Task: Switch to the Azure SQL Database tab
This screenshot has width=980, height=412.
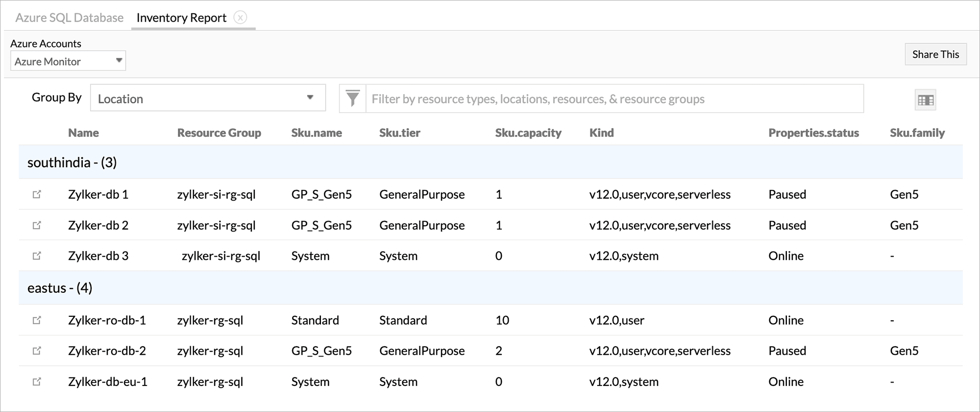Action: point(69,18)
